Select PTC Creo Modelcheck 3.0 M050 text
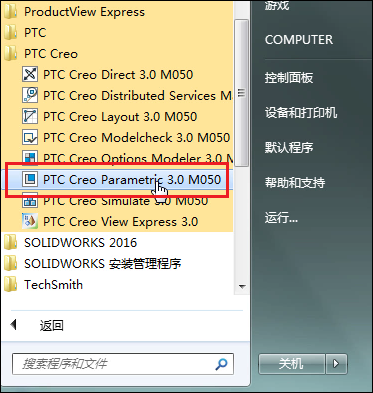Viewport: 373px width, 393px height. (137, 138)
